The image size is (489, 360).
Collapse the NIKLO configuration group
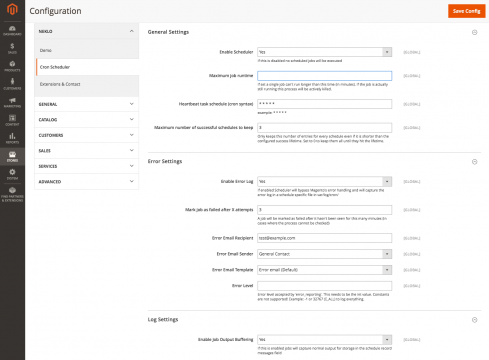(87, 31)
